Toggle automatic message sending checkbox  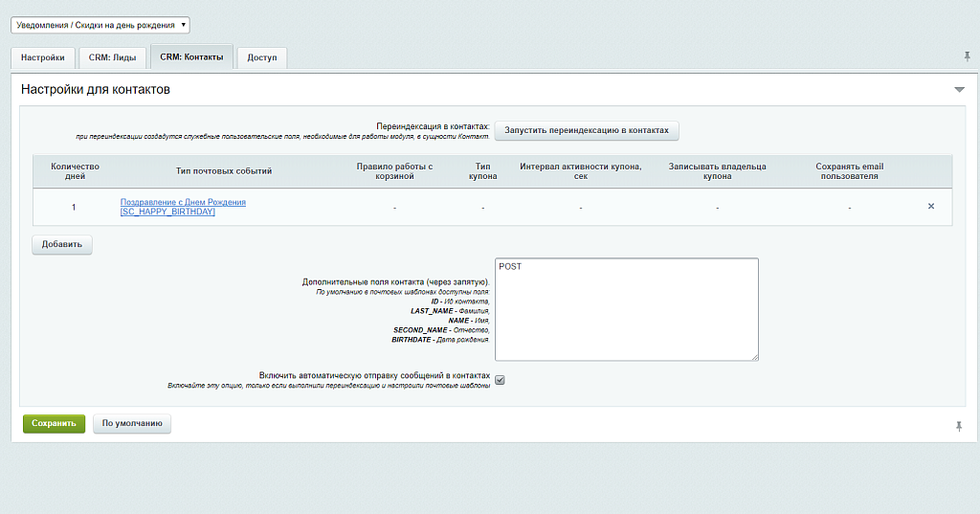click(x=500, y=380)
